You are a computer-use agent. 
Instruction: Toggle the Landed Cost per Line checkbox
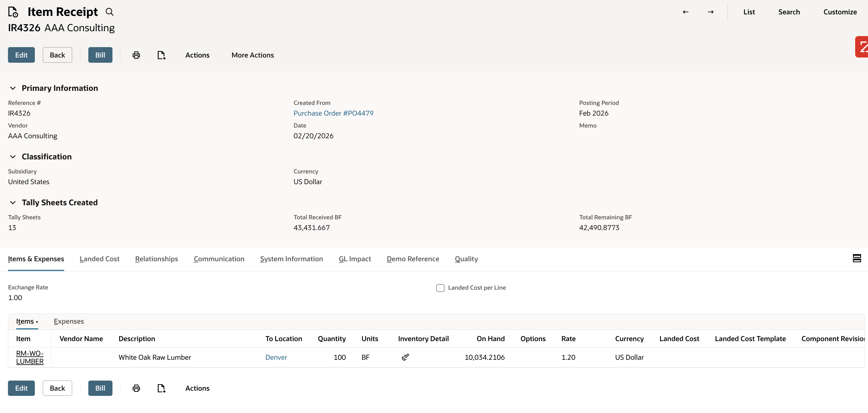click(440, 288)
